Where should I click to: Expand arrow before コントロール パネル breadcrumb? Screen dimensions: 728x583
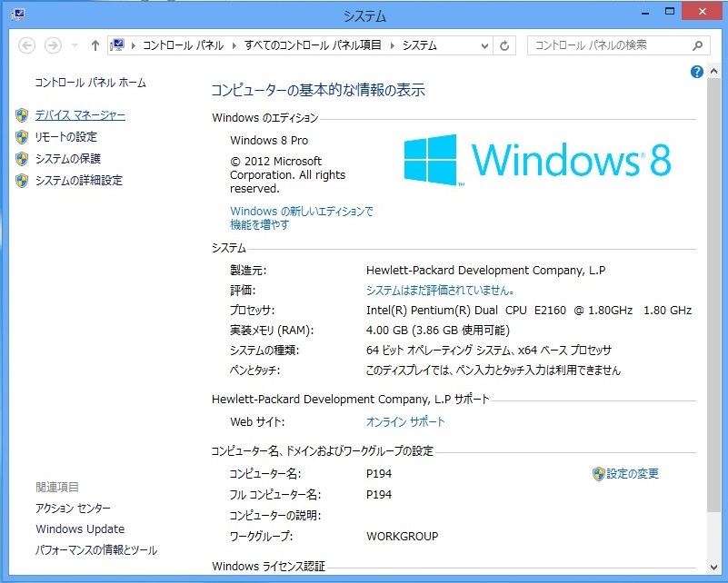(134, 45)
